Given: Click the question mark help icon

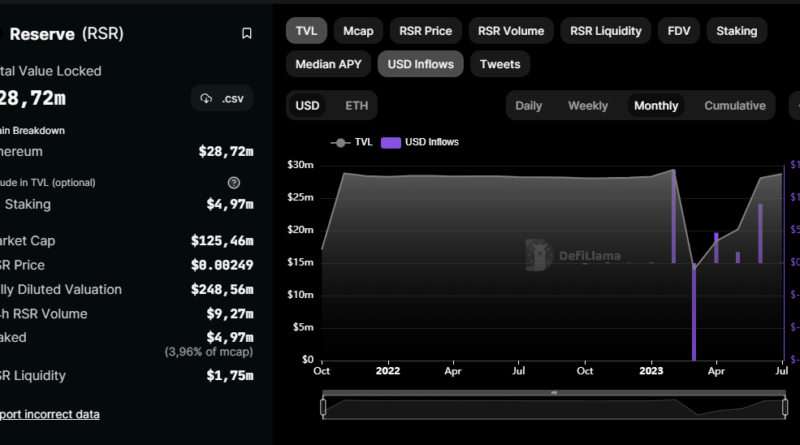Looking at the screenshot, I should (x=234, y=183).
